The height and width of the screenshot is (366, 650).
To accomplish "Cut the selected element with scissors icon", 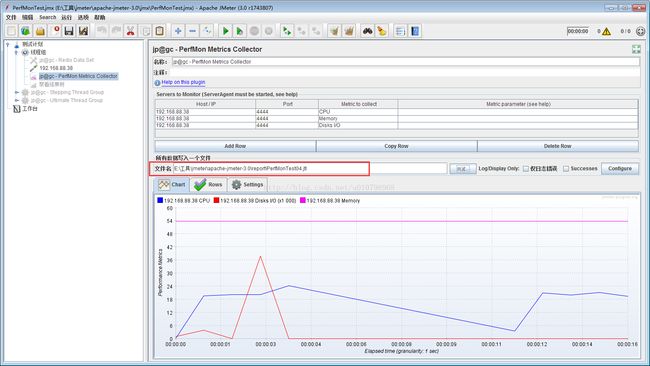I will pos(131,31).
